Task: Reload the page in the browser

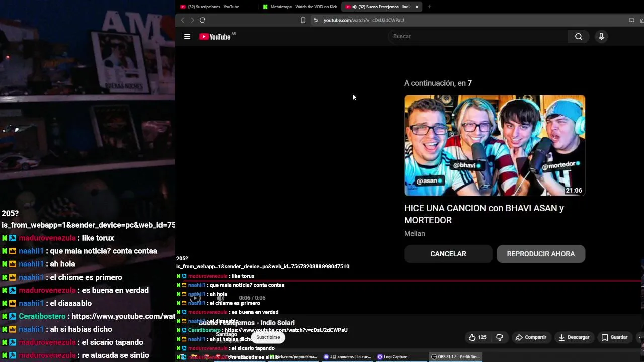Action: click(x=202, y=20)
